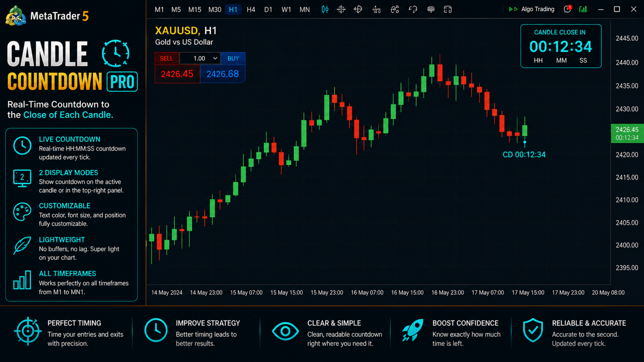Click the bar chart icon for All Timeframes

(22, 280)
